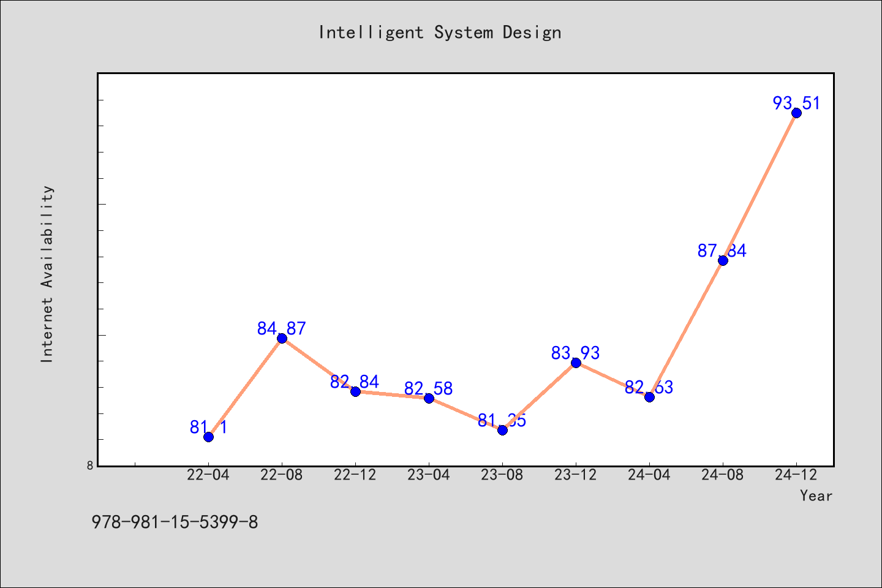Select the data point labeled 87.84
The width and height of the screenshot is (882, 588).
(723, 260)
